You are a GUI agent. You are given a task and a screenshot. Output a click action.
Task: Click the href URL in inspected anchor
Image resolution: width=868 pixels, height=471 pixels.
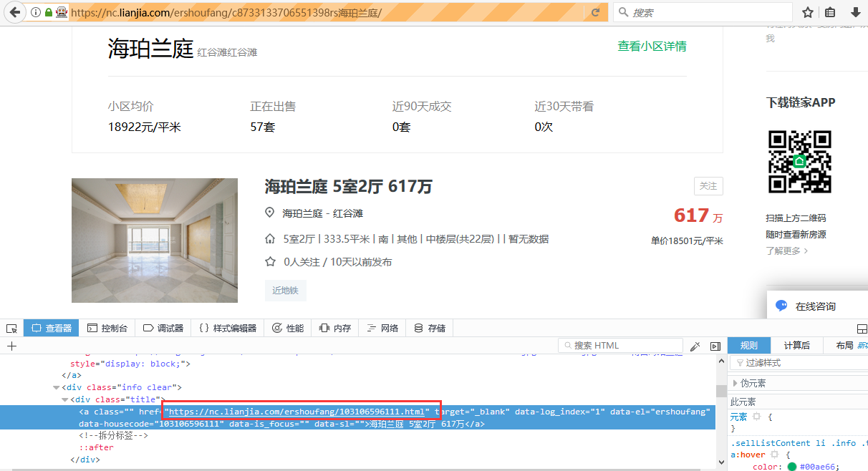click(299, 412)
